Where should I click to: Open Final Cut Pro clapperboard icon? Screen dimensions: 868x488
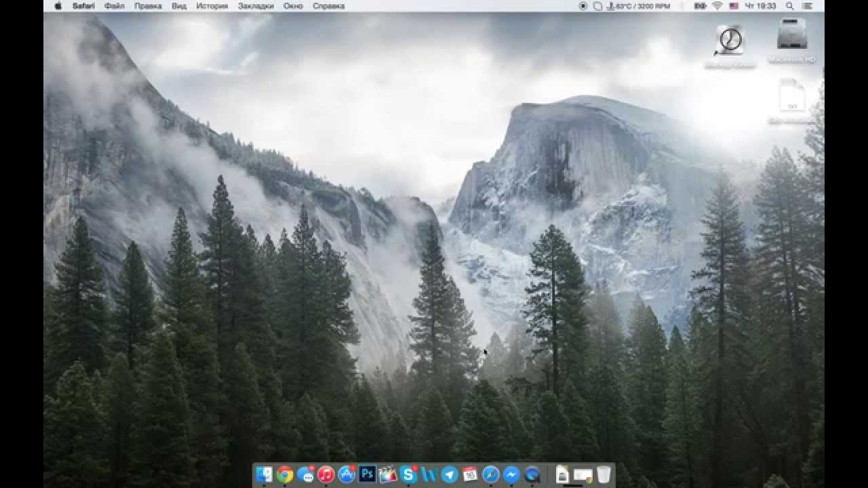coord(388,474)
